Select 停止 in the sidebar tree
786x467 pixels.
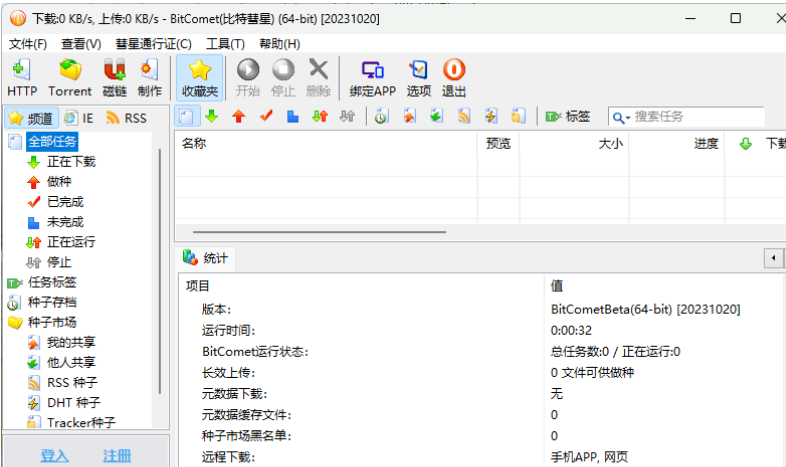[x=59, y=262]
